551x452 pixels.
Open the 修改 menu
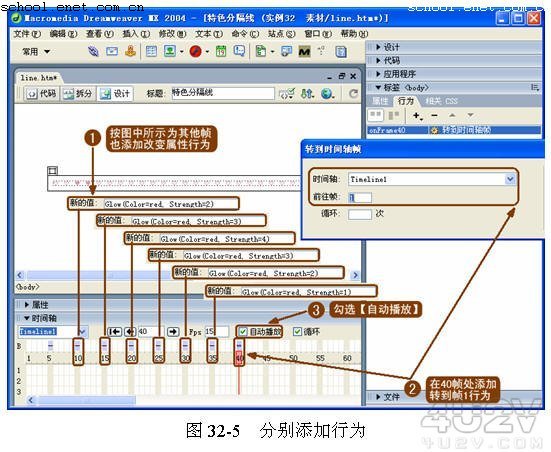tap(172, 34)
